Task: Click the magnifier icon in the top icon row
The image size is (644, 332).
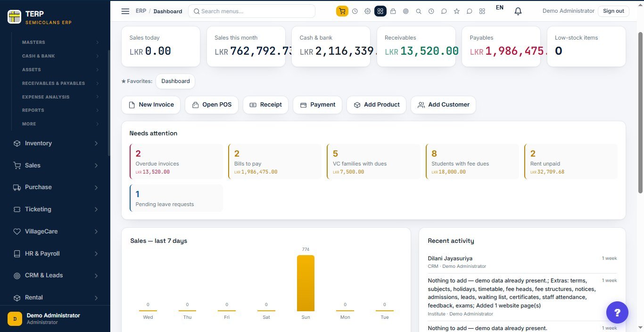Action: tap(418, 11)
